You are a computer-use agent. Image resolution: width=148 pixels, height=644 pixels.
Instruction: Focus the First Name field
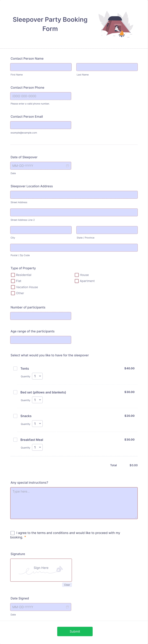[x=41, y=67]
